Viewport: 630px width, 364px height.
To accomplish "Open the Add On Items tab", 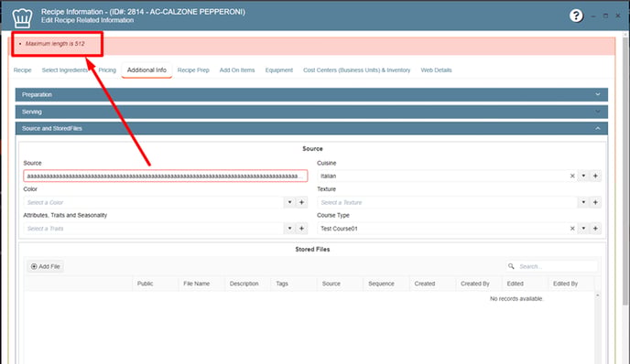I will [237, 70].
